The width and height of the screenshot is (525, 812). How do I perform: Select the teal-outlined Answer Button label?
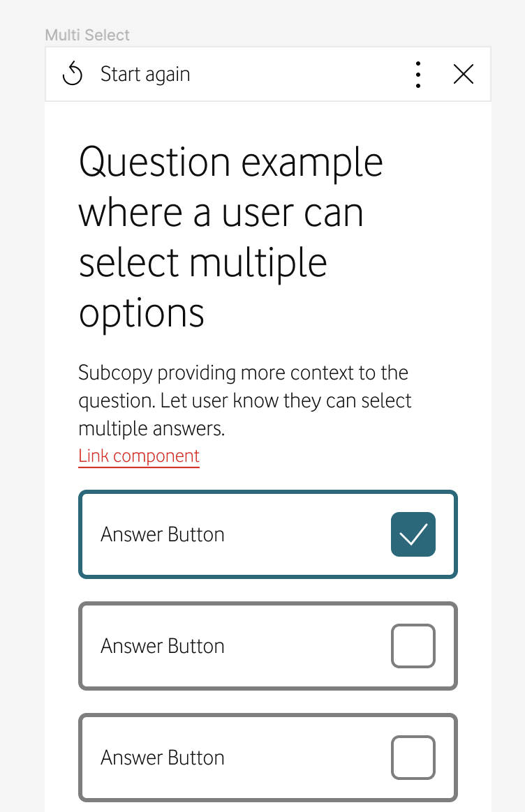point(163,534)
